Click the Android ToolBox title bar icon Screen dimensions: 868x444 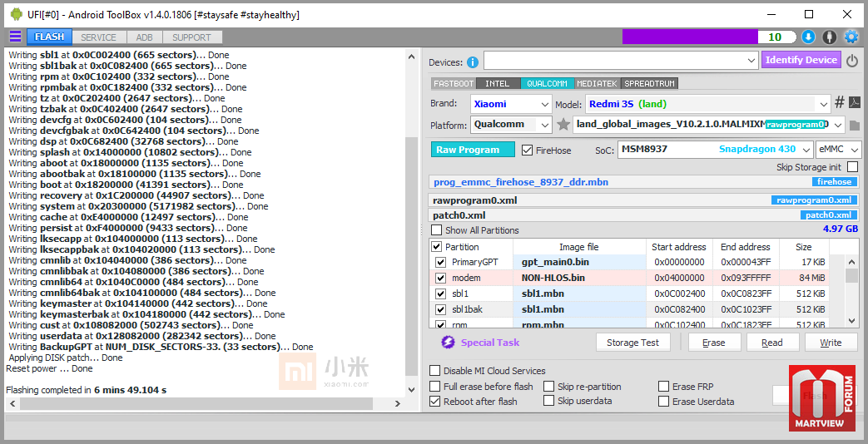17,14
